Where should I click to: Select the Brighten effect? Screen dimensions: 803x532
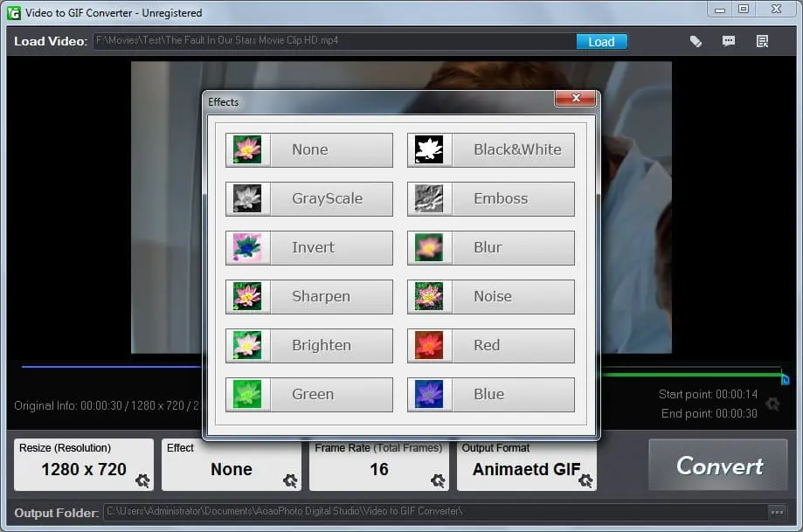pos(308,346)
